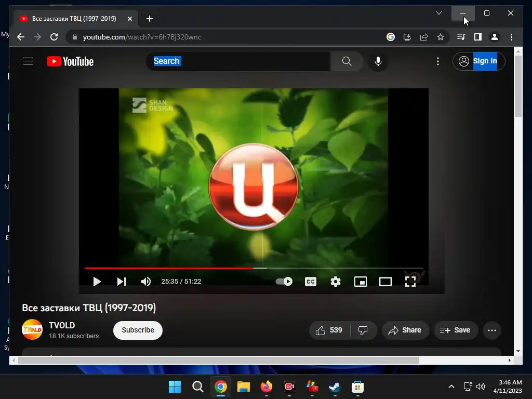Open the TVOLD channel name link
The width and height of the screenshot is (532, 399).
pyautogui.click(x=62, y=325)
